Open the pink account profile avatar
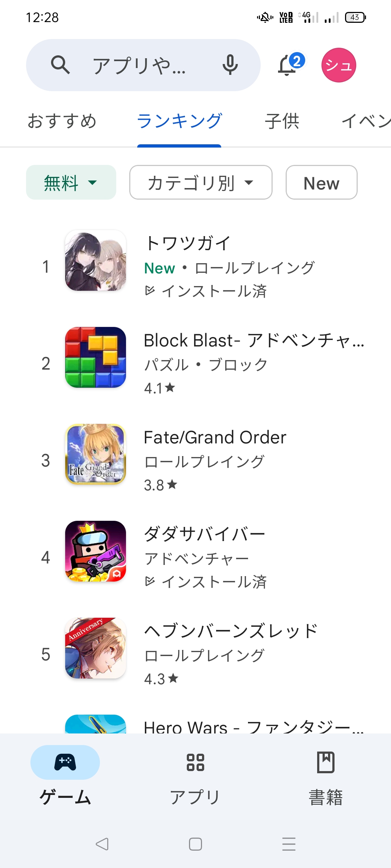 click(339, 65)
